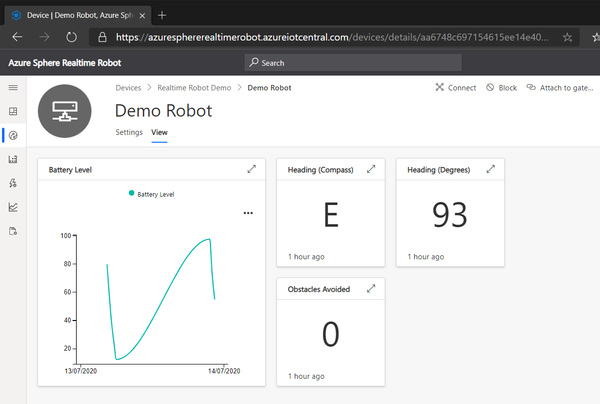
Task: Toggle the Battery Level legend swatch
Action: click(131, 193)
